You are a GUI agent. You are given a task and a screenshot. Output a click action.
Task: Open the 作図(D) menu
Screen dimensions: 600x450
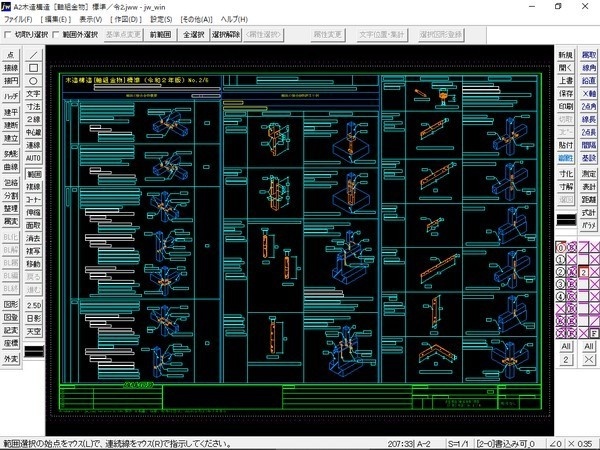point(126,19)
